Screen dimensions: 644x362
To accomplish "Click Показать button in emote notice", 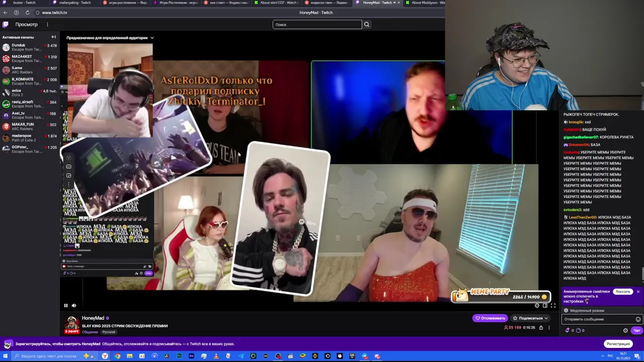I will click(x=622, y=292).
